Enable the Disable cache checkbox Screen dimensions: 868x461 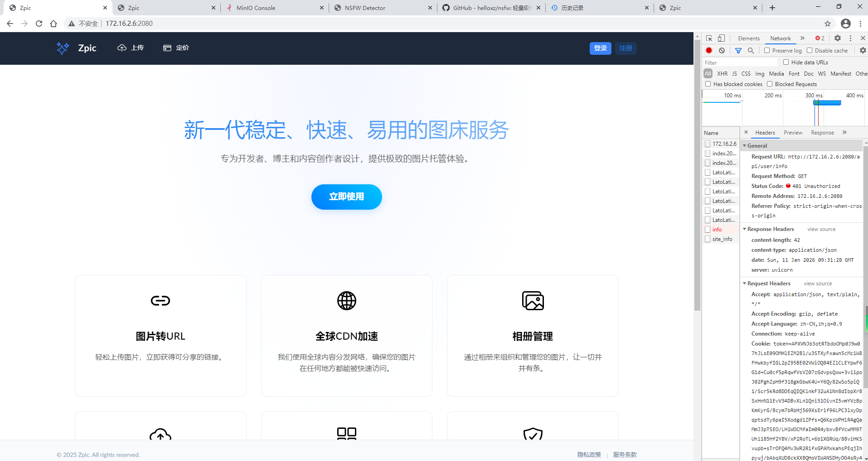click(x=810, y=50)
